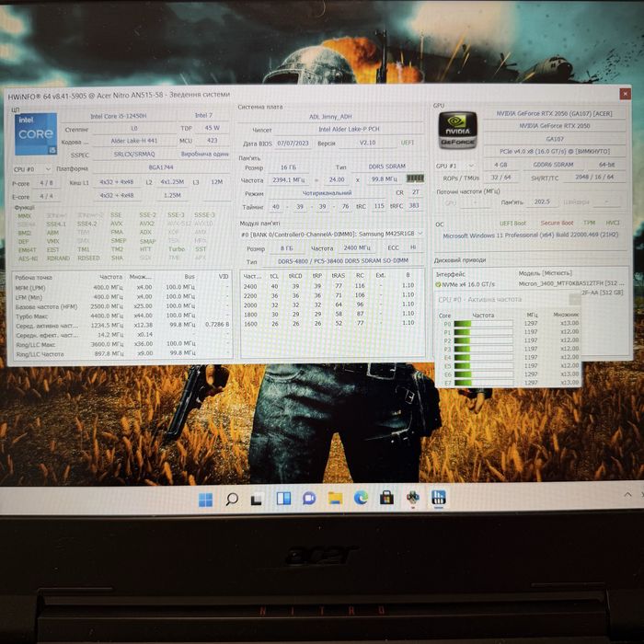Click the 'Intel Core i5-12450H' processor name field

[x=119, y=116]
